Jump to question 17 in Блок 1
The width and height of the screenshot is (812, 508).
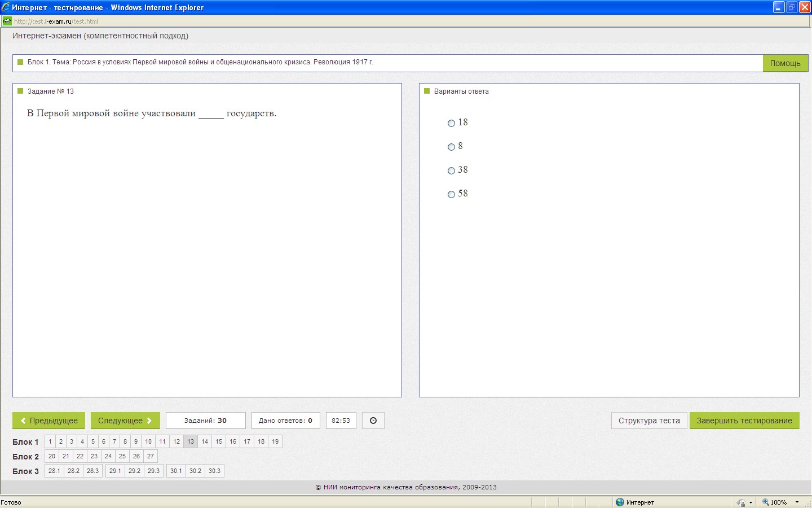point(247,441)
